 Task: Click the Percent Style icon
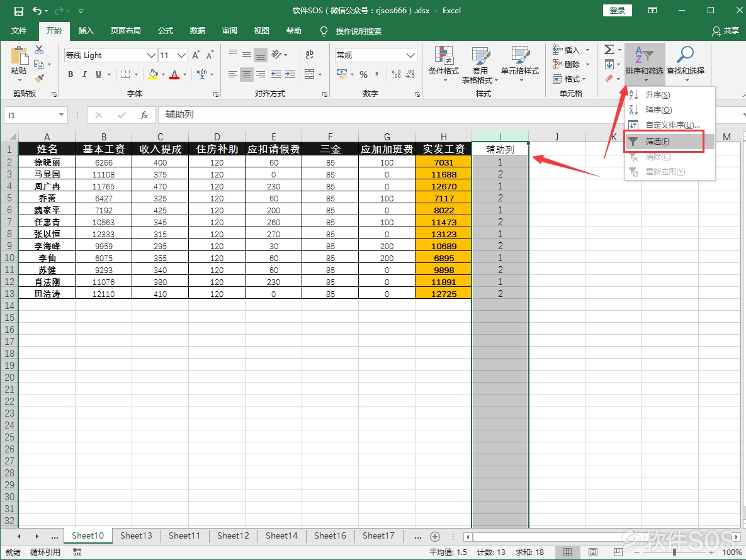(x=363, y=74)
